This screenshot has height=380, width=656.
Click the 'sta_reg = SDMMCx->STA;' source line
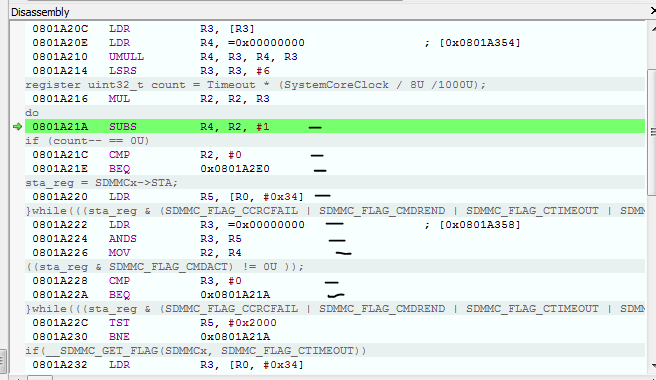(x=335, y=182)
